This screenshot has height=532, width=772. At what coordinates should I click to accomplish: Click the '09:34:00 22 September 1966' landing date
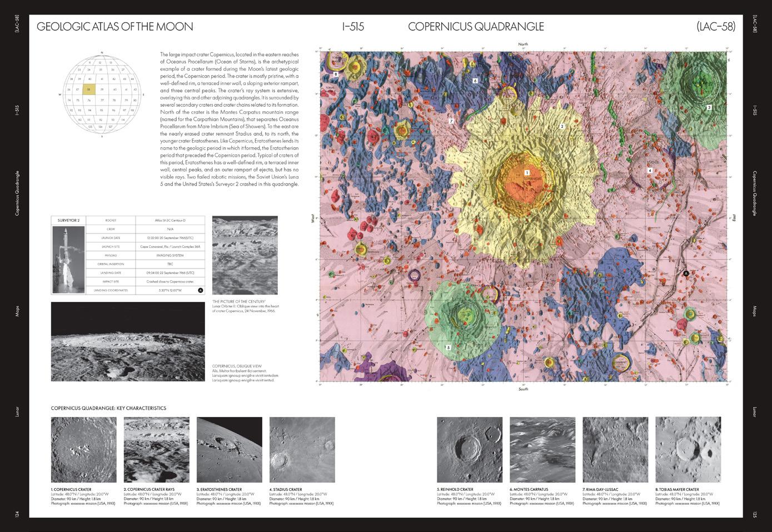(171, 273)
